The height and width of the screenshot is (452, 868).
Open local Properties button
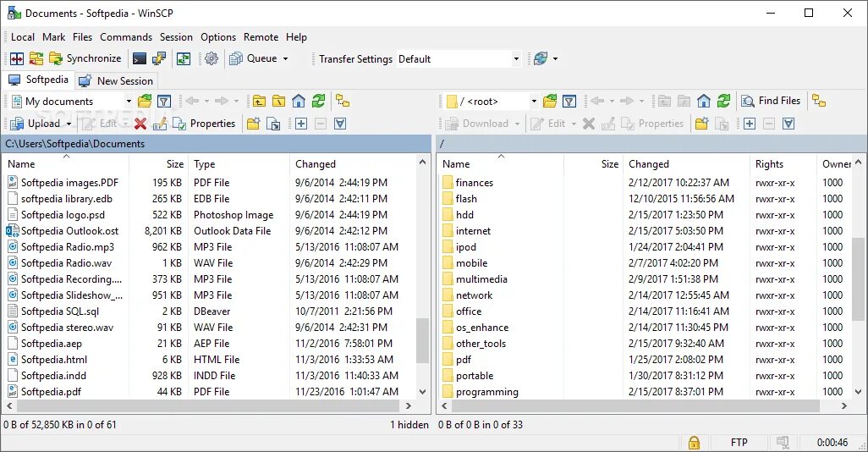tap(204, 124)
